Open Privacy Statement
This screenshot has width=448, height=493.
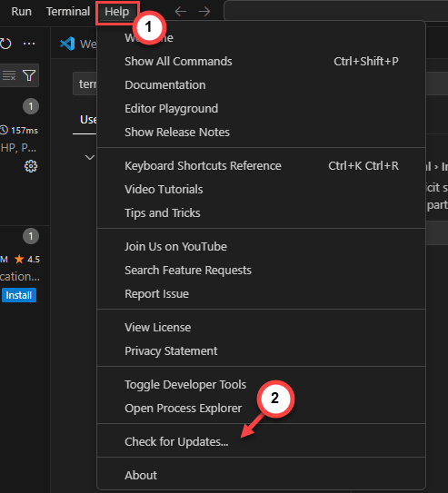pos(261,350)
